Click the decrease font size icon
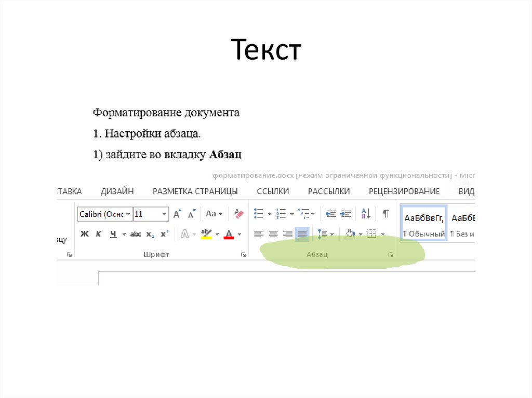The image size is (532, 398). pos(192,214)
